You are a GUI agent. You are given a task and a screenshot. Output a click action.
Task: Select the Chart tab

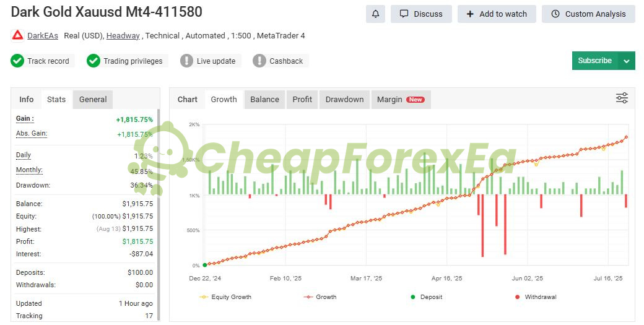pyautogui.click(x=187, y=99)
